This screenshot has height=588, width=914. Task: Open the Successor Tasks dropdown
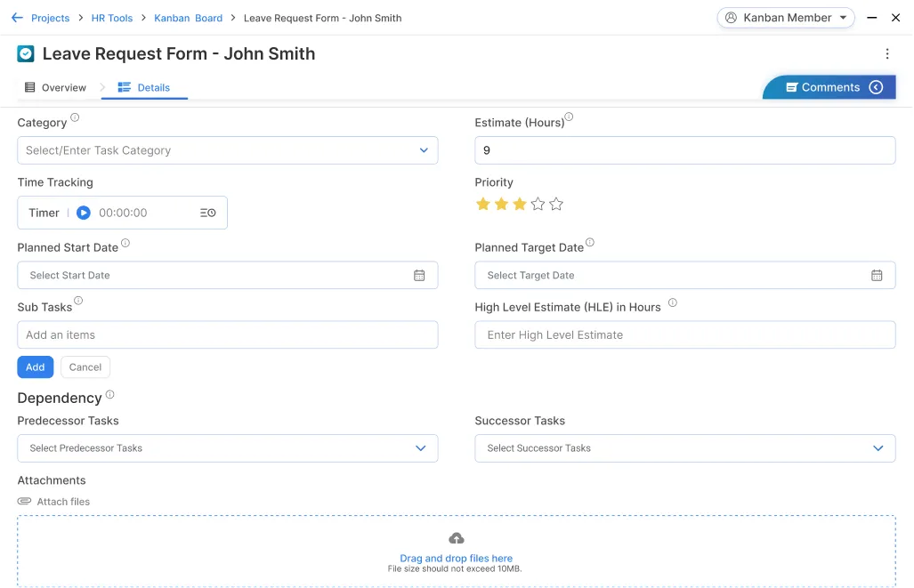tap(878, 448)
